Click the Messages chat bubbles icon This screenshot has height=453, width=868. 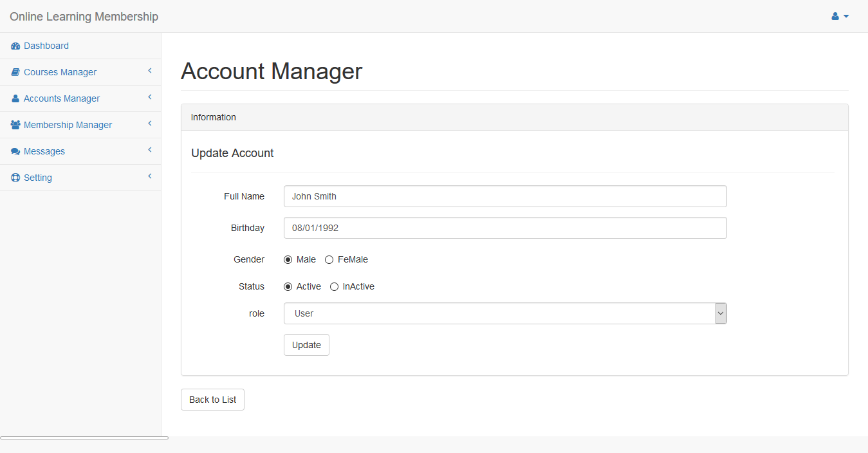click(x=15, y=152)
